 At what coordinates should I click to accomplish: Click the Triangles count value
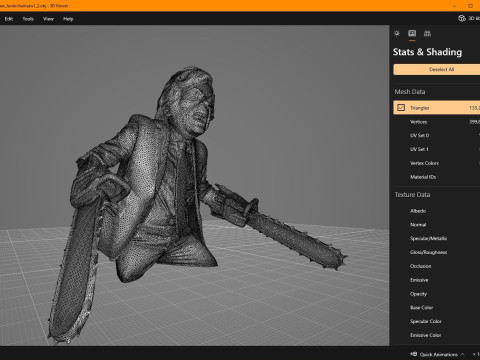coord(475,108)
